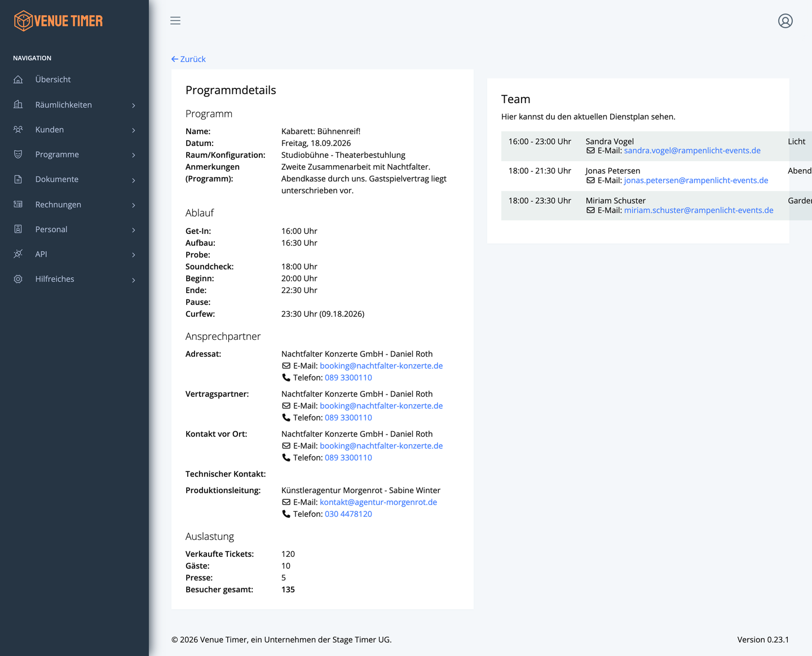The image size is (812, 656).
Task: Click the Räumlichkeiten building icon
Action: tap(18, 105)
